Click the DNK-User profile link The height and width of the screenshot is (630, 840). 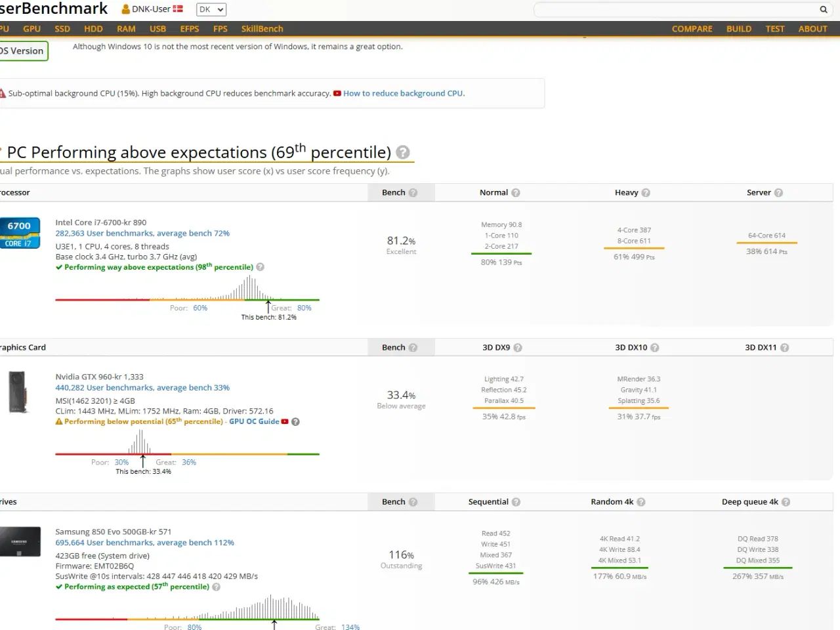pos(152,9)
